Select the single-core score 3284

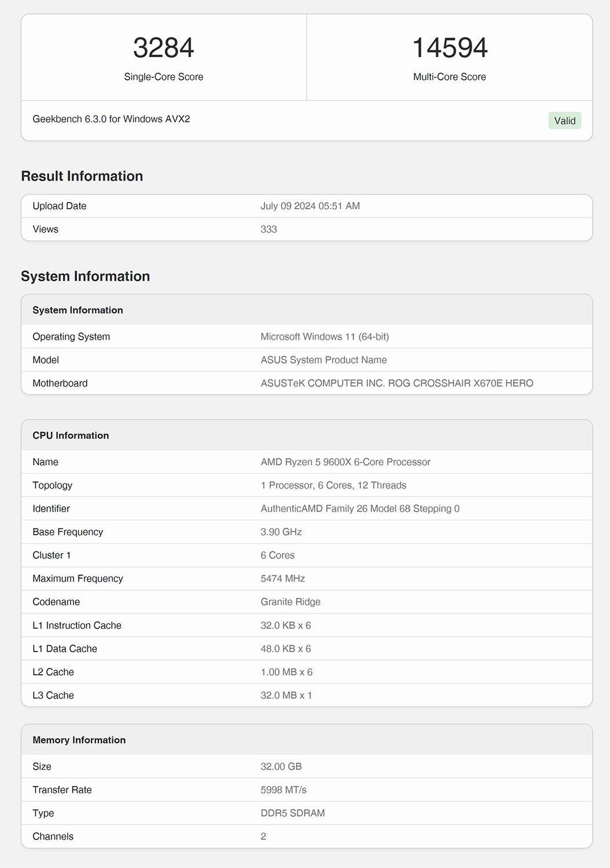point(164,47)
